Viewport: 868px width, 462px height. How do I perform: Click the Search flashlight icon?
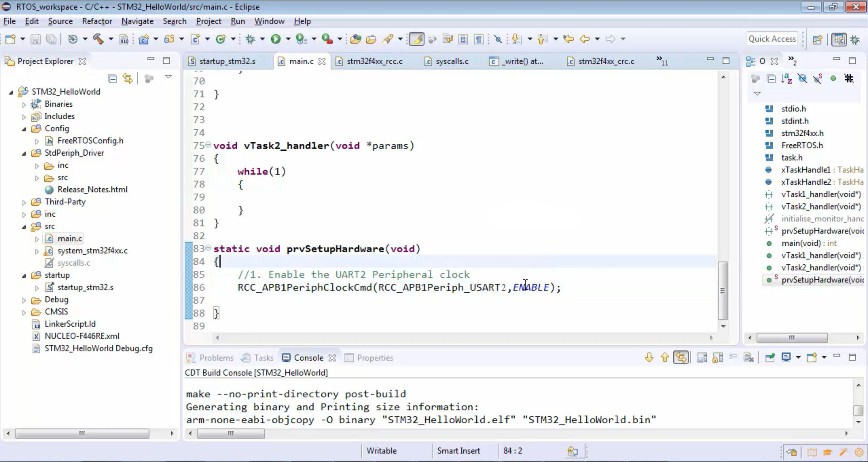(388, 39)
